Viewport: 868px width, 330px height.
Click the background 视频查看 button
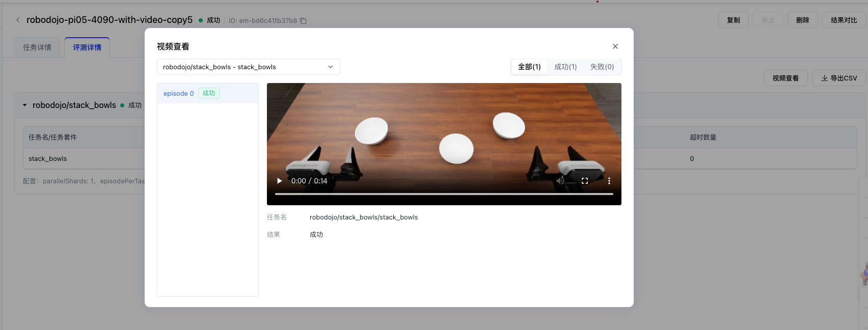[x=785, y=78]
